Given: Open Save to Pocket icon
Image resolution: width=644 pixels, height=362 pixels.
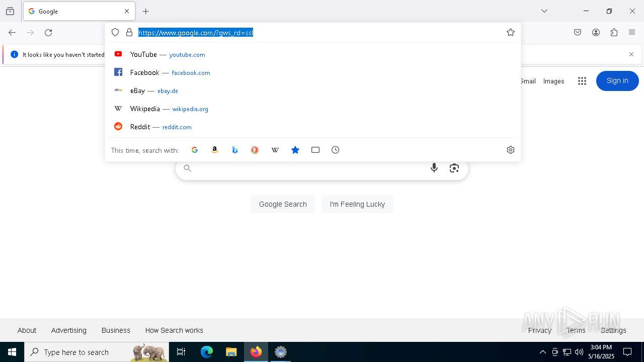Looking at the screenshot, I should 578,33.
